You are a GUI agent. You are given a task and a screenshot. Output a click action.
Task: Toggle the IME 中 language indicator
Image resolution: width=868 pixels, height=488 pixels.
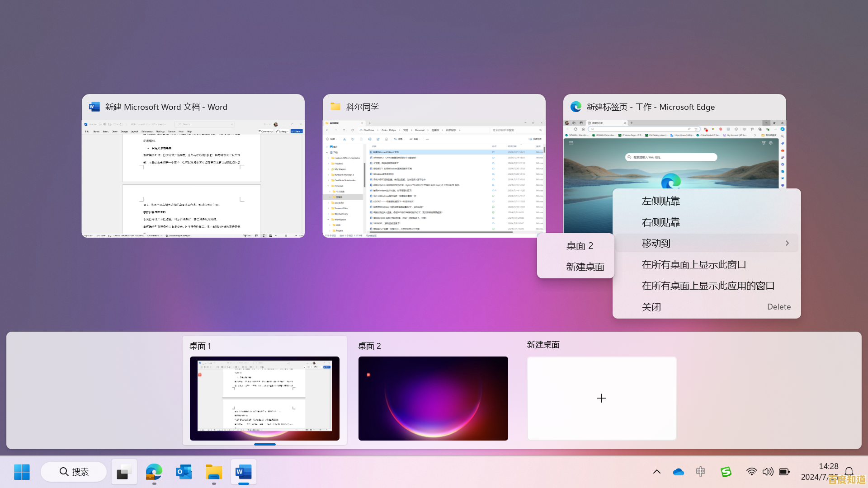pyautogui.click(x=700, y=472)
